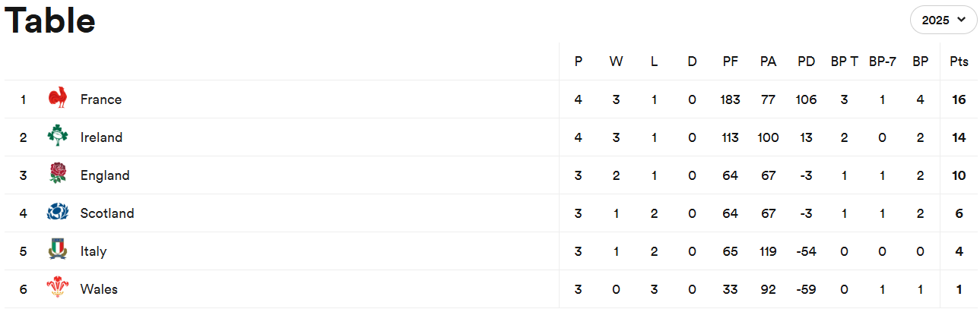Click the Ireland shamrock team logo
This screenshot has height=309, width=980.
pos(58,137)
